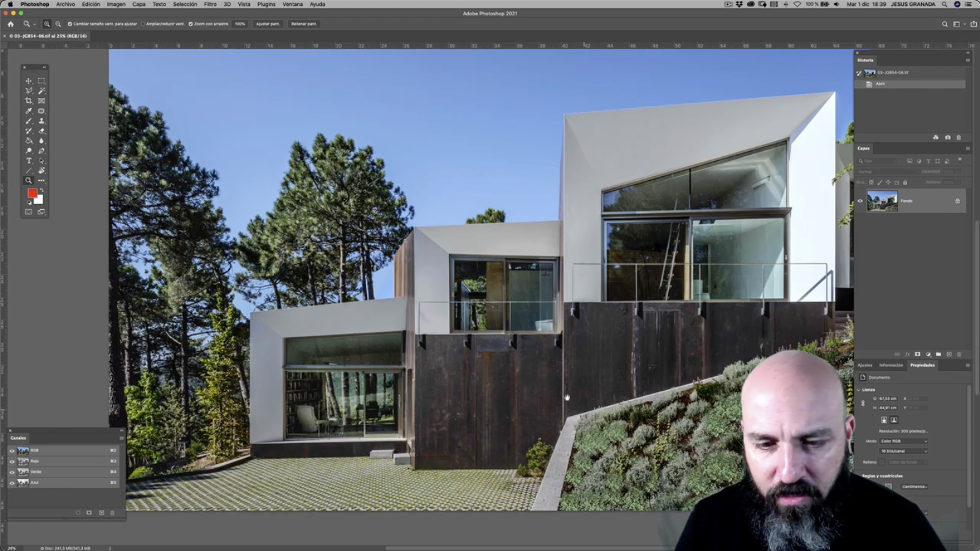
Task: Select the Magic Wand tool
Action: pyautogui.click(x=41, y=91)
